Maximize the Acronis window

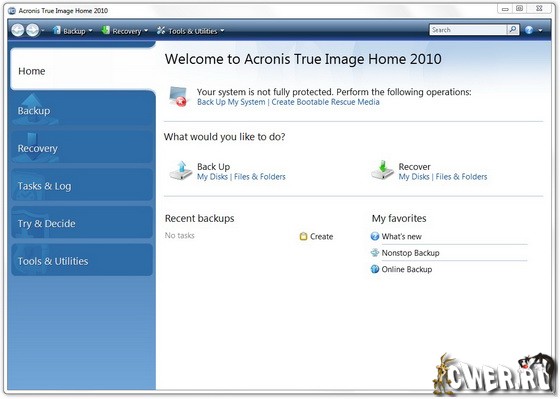520,9
